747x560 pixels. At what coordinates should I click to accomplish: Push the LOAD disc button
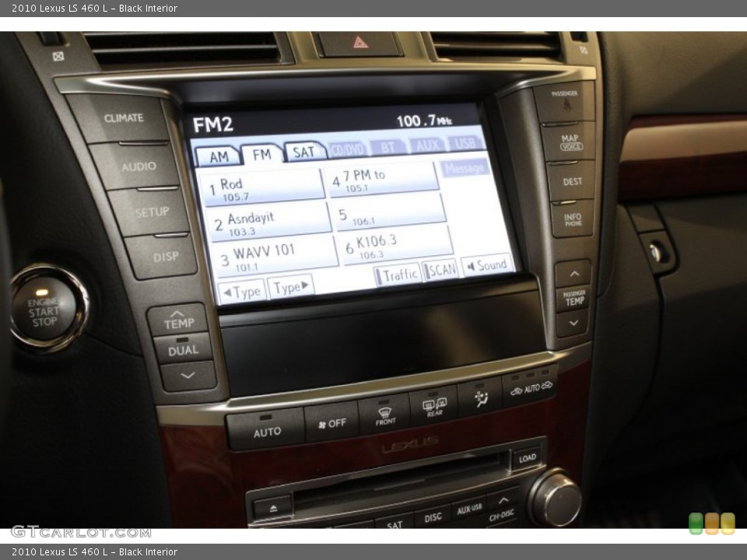[527, 458]
